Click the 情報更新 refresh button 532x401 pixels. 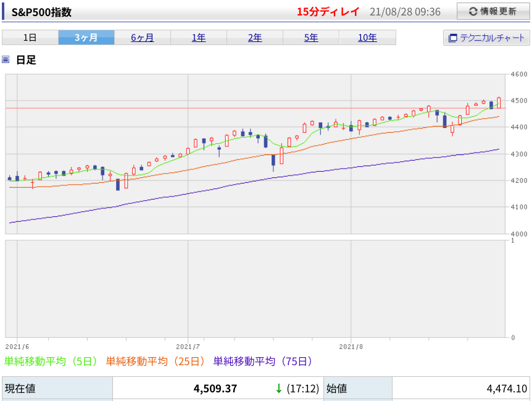(x=493, y=11)
